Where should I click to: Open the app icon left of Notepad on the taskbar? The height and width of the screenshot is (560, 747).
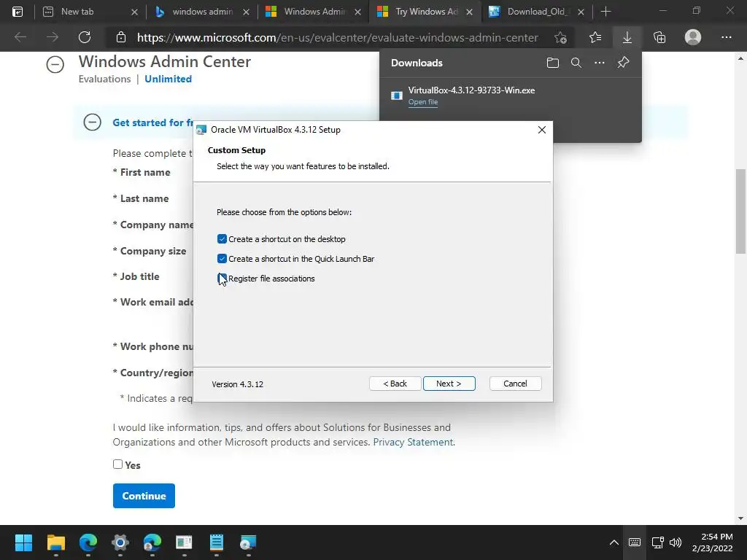(184, 542)
